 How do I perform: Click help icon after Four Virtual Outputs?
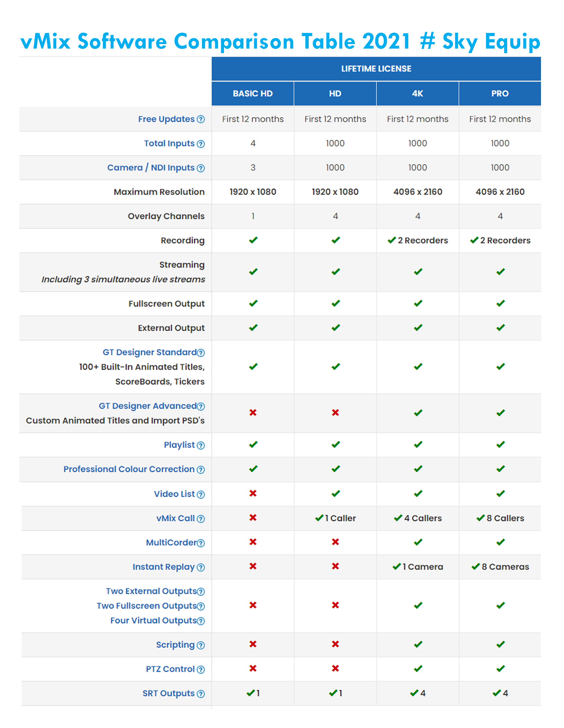pos(200,621)
